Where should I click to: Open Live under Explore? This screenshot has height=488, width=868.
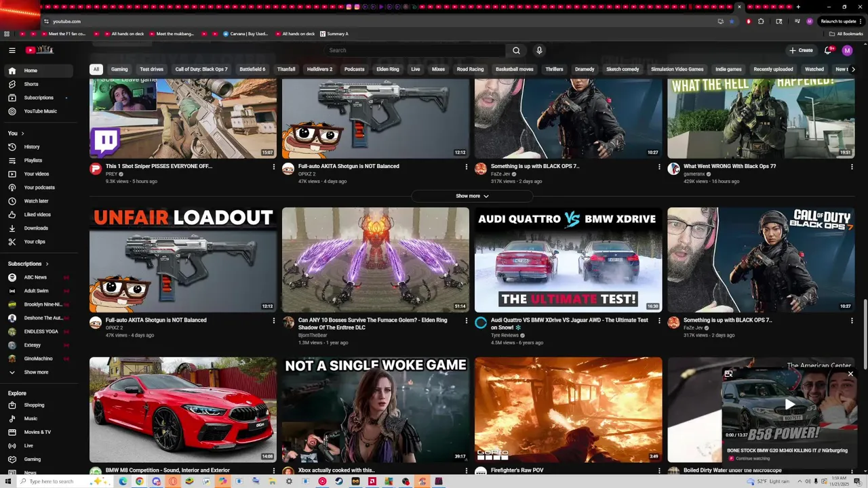point(37,446)
